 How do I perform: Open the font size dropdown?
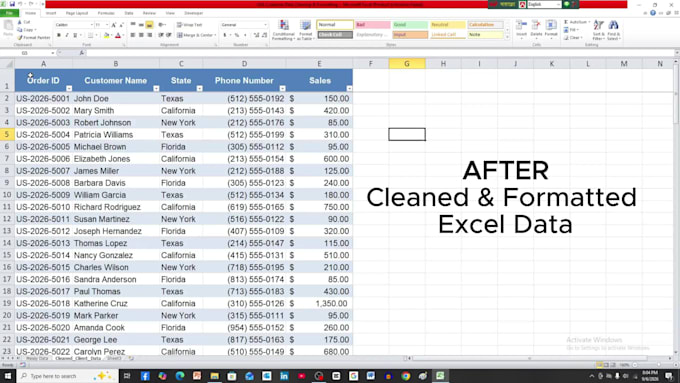click(x=107, y=25)
